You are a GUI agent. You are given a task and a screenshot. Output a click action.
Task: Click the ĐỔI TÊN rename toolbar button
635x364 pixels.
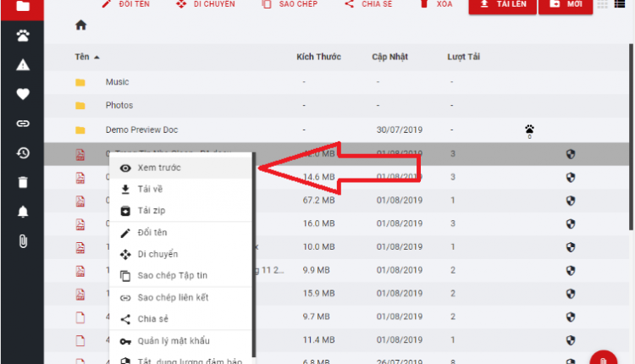click(x=125, y=4)
